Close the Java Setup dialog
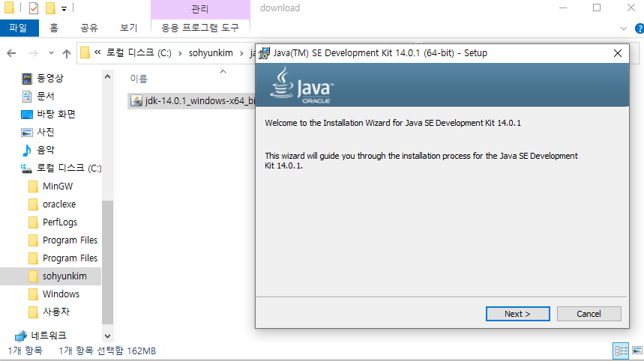This screenshot has height=361, width=644. [x=617, y=53]
